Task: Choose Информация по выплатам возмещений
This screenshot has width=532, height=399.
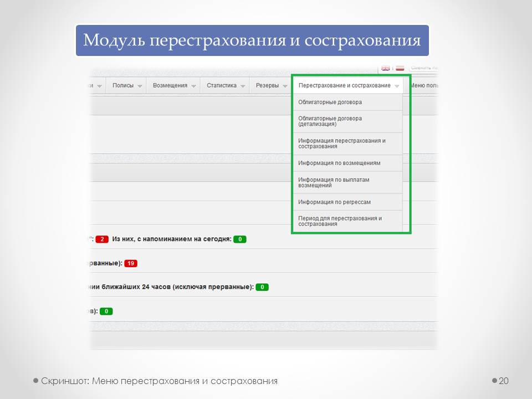Action: [348, 182]
